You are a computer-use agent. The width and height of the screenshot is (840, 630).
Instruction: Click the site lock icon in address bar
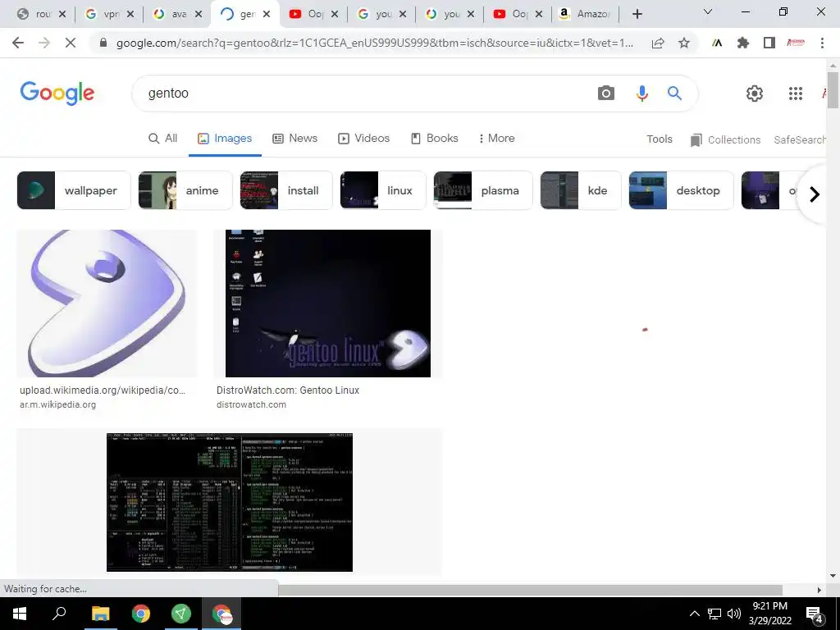pos(104,43)
